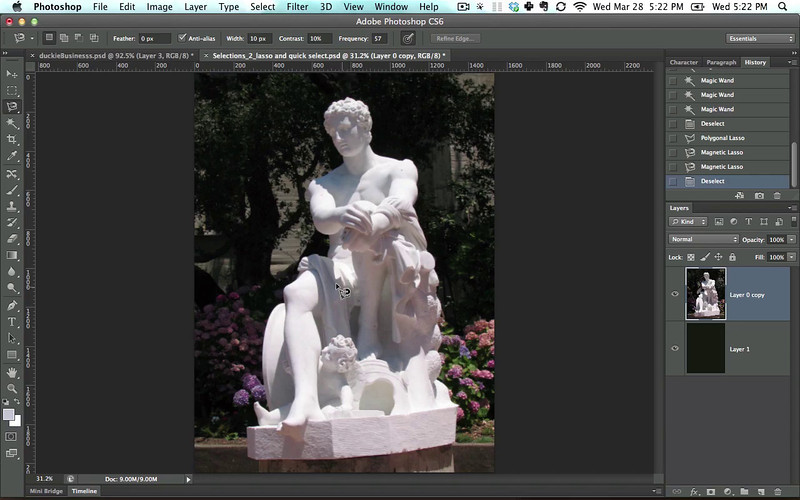
Task: Click the Feather input field
Action: (x=155, y=38)
